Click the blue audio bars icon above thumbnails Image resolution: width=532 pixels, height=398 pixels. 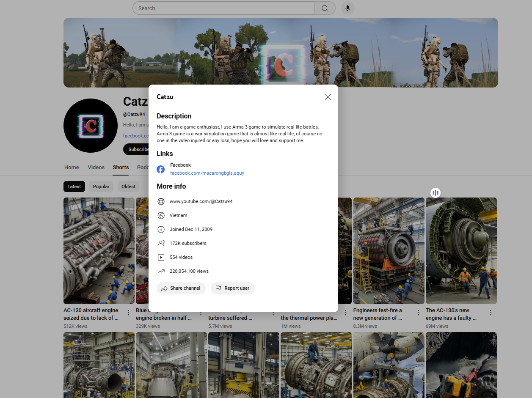(x=436, y=193)
